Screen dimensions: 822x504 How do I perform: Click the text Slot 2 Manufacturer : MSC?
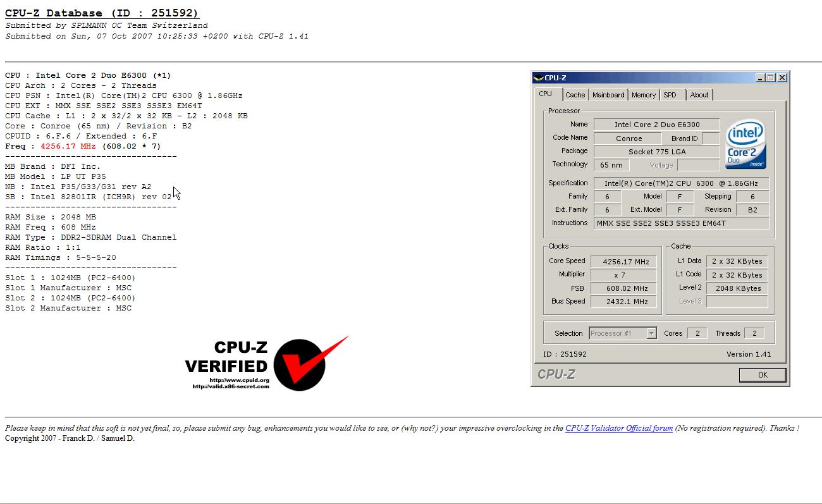[68, 308]
